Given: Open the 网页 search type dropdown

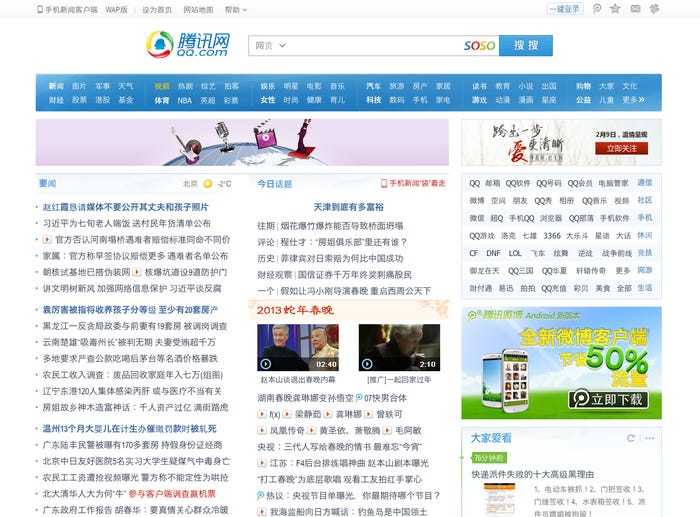Looking at the screenshot, I should pos(270,46).
